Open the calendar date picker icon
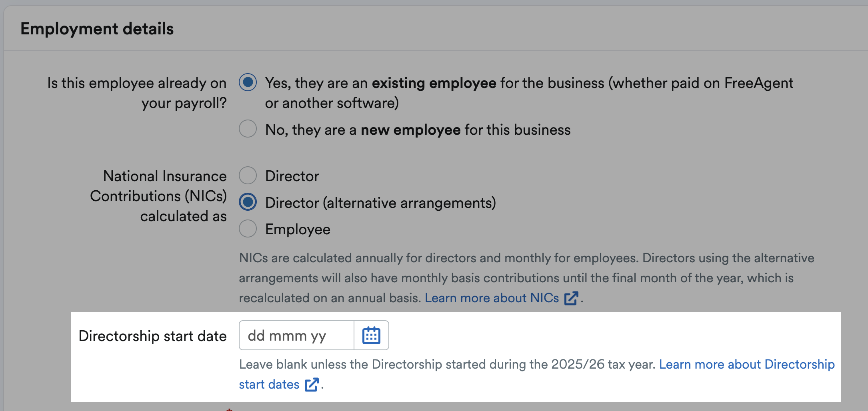 [x=371, y=335]
